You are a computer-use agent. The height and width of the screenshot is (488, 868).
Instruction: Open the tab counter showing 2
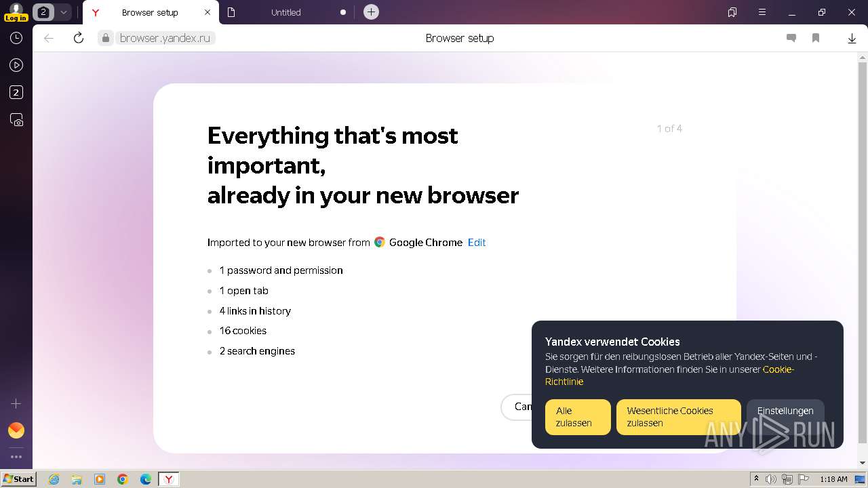43,12
